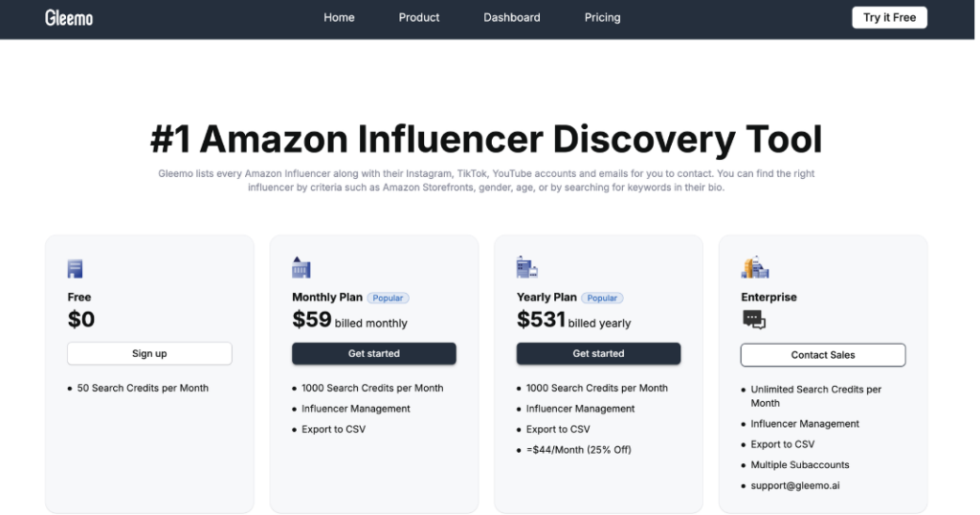Click the $531 billed yearly price

[x=574, y=320]
